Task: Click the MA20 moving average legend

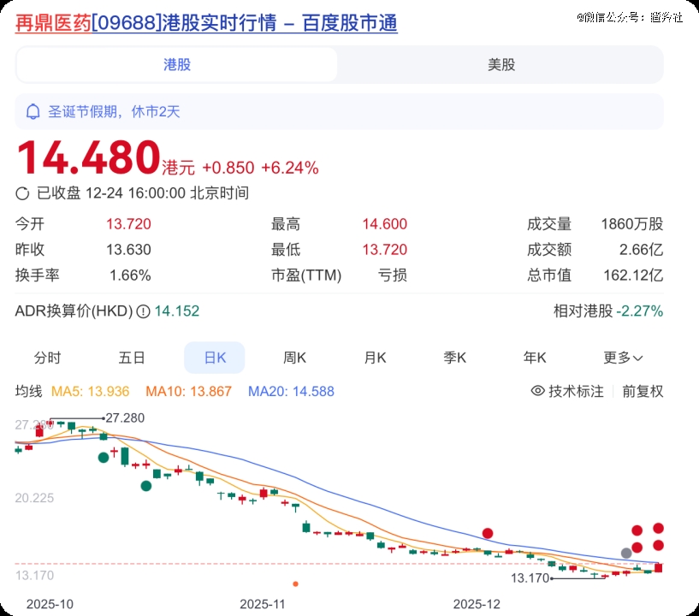Action: (291, 391)
